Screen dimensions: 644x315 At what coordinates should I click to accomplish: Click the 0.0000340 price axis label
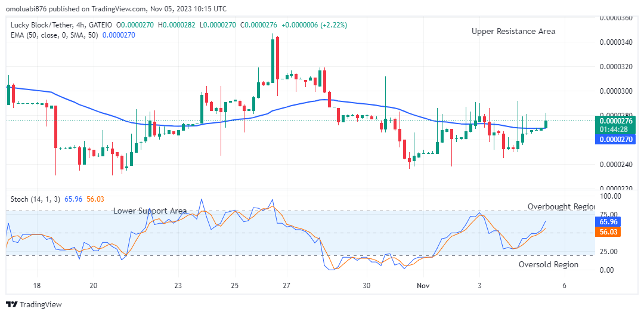pos(616,42)
